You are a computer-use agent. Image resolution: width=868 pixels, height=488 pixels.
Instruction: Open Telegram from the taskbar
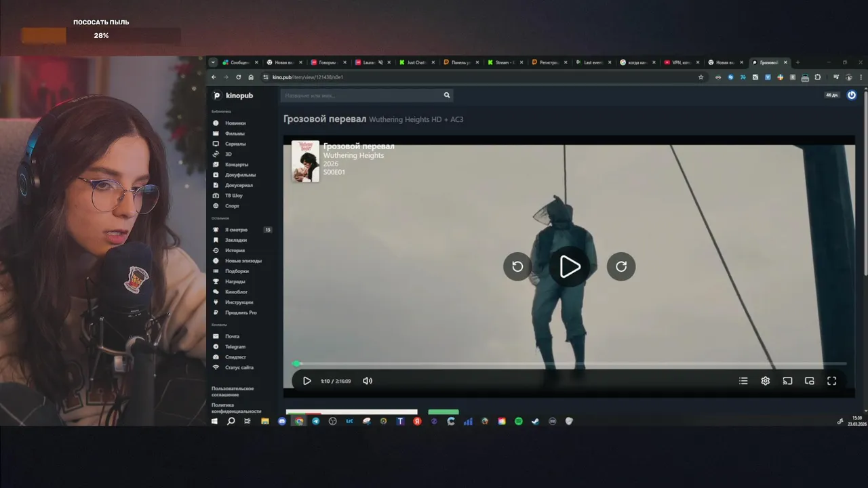[x=316, y=421]
